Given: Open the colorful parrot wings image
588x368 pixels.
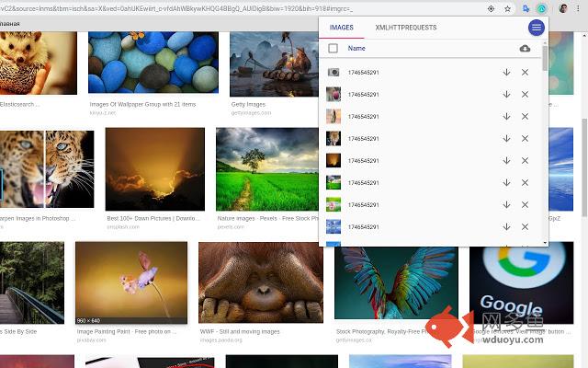Looking at the screenshot, I should pos(396,283).
